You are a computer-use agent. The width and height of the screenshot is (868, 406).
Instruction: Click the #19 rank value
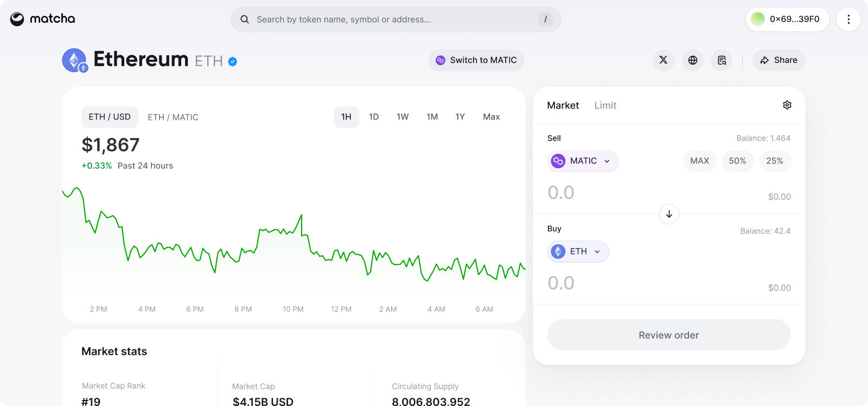[x=91, y=402]
